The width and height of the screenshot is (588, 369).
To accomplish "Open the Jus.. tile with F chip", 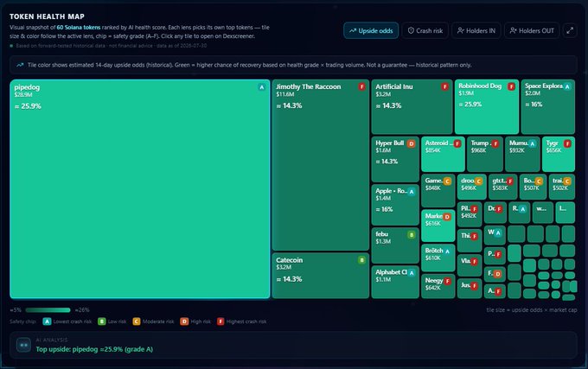I will [470, 289].
